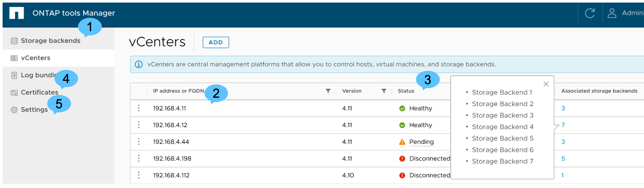
Task: Go to Storage backends in sidebar
Action: pyautogui.click(x=50, y=41)
